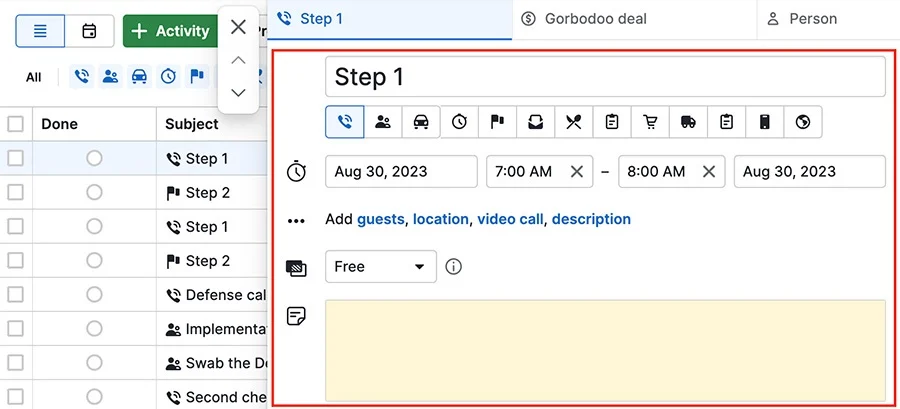Select the shopping cart activity type
Viewport: 900px width, 409px height.
pos(650,122)
